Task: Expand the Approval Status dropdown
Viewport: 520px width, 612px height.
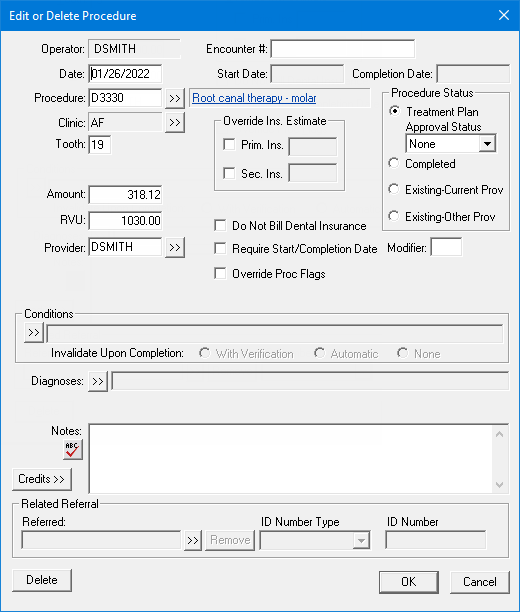Action: click(487, 144)
